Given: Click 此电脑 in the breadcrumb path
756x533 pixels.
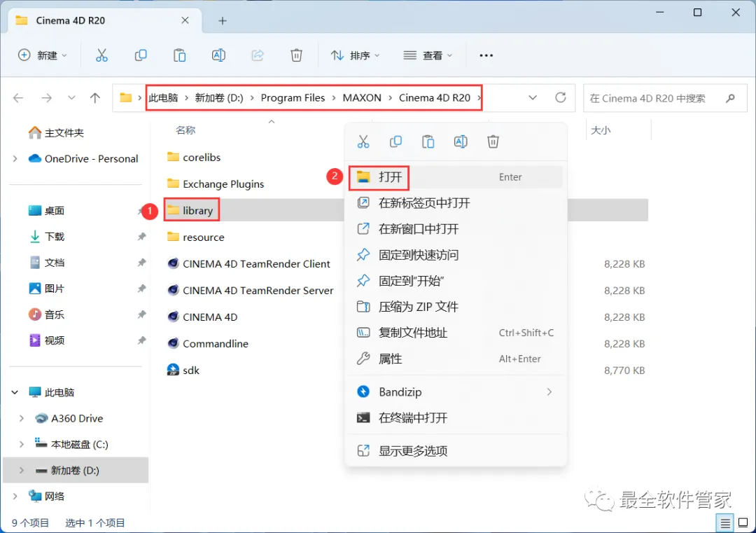Looking at the screenshot, I should point(163,98).
